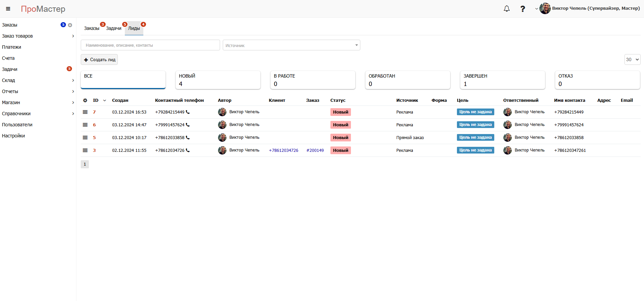Image resolution: width=644 pixels, height=301 pixels.
Task: Expand Магазин submenu
Action: pos(73,102)
